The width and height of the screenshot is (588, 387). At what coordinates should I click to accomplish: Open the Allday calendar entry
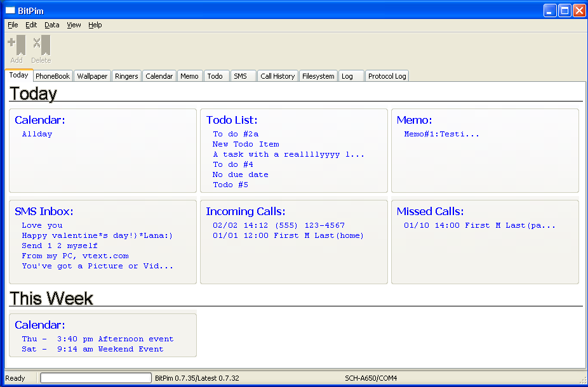37,134
